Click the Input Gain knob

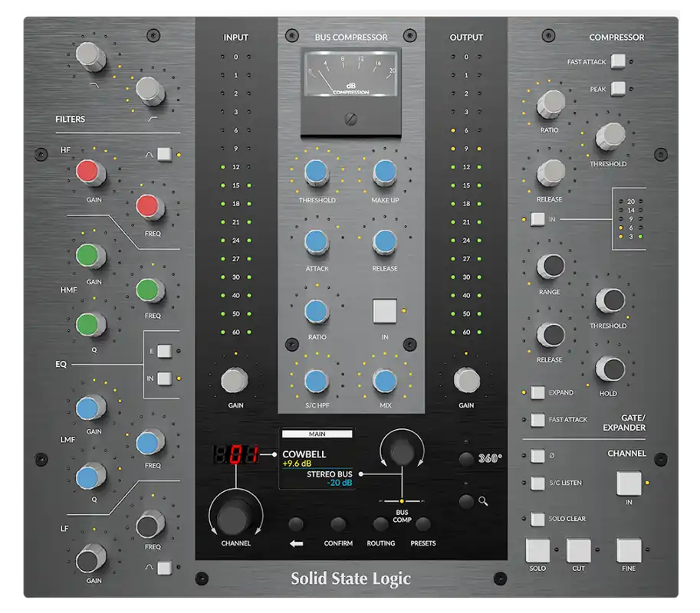(x=235, y=381)
